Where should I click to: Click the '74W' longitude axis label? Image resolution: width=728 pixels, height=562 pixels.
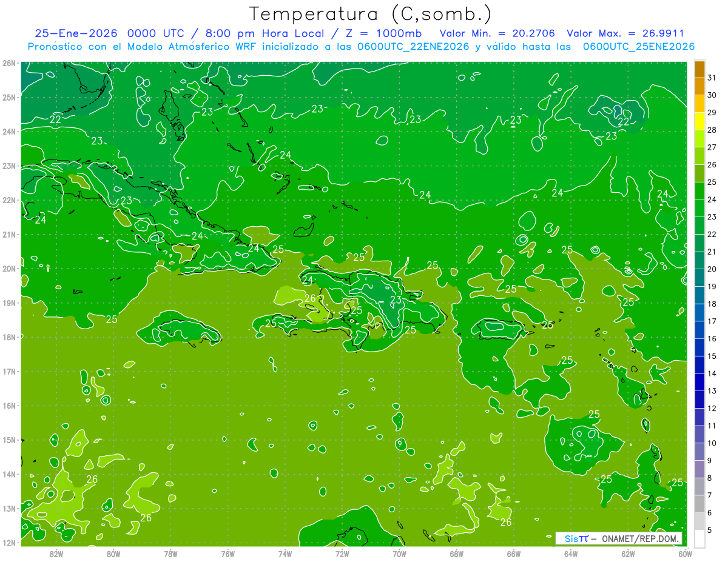point(285,554)
